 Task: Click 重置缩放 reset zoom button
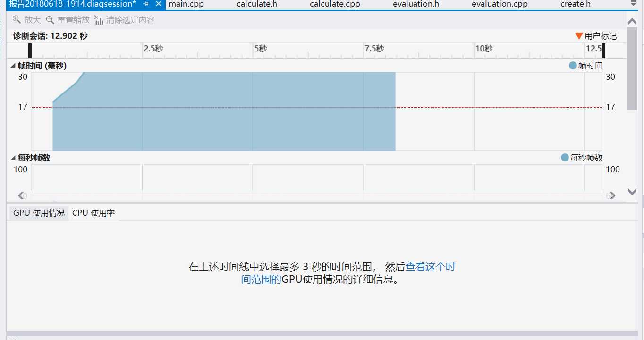(x=68, y=20)
